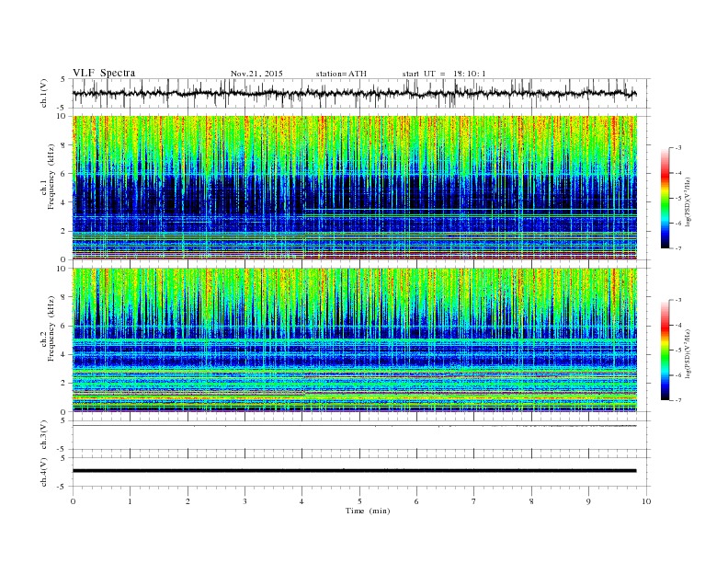Click the ch.3 voltage trace panel
Viewport: 728px width, 563px height.
click(361, 435)
